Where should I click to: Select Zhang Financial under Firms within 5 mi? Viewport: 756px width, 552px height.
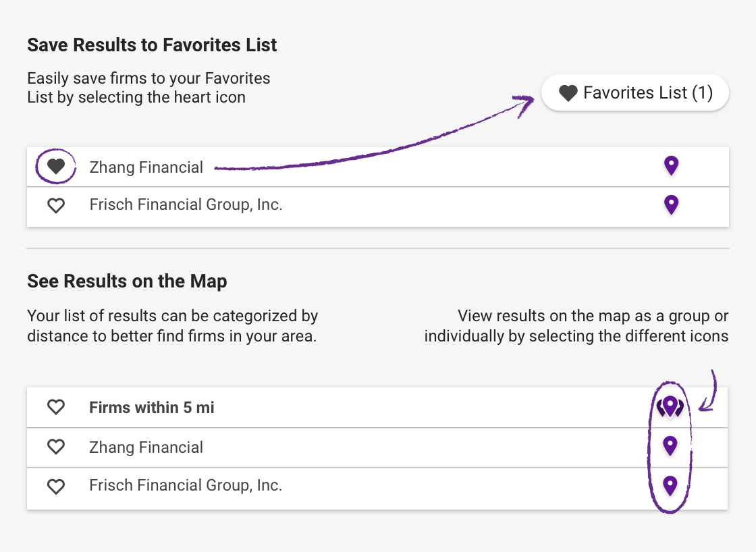(146, 447)
